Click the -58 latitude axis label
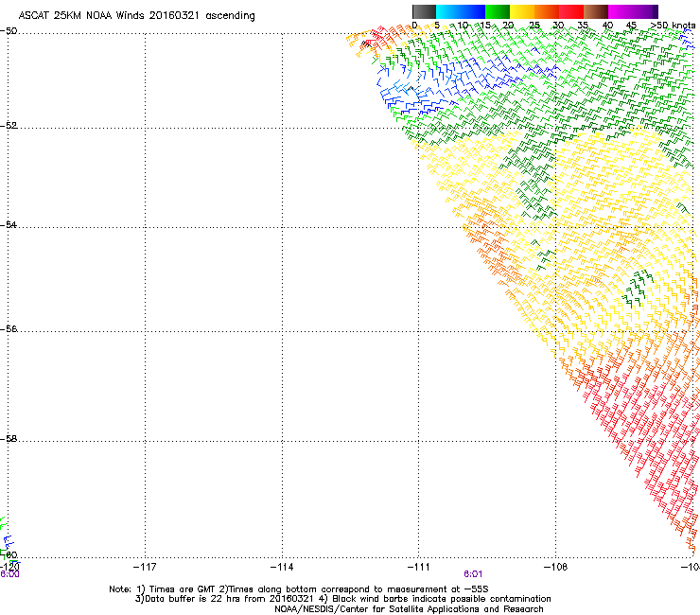Viewport: 700px width, 615px height. (9, 439)
